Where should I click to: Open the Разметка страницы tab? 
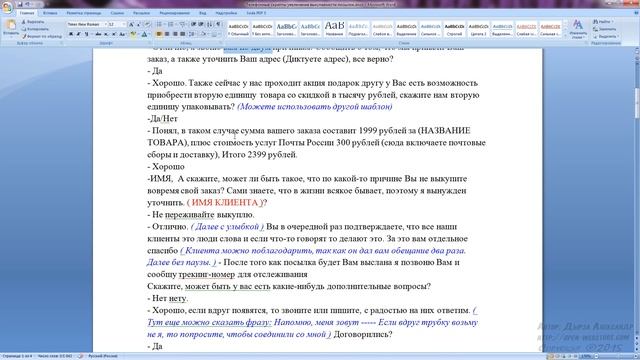pos(84,13)
